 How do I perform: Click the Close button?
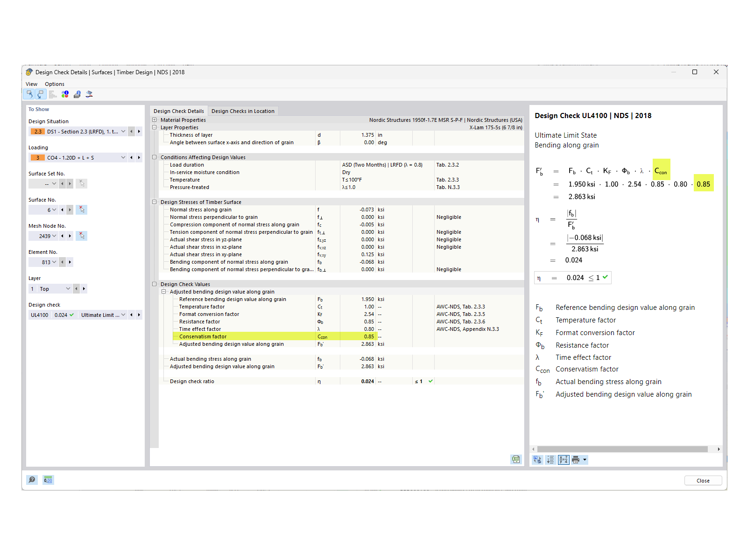tap(703, 481)
